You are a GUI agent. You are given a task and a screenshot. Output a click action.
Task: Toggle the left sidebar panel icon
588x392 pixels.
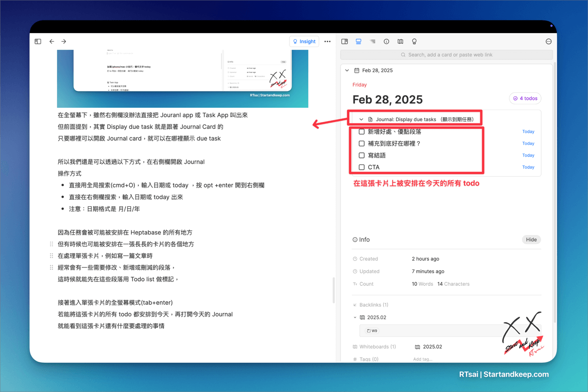pyautogui.click(x=38, y=42)
